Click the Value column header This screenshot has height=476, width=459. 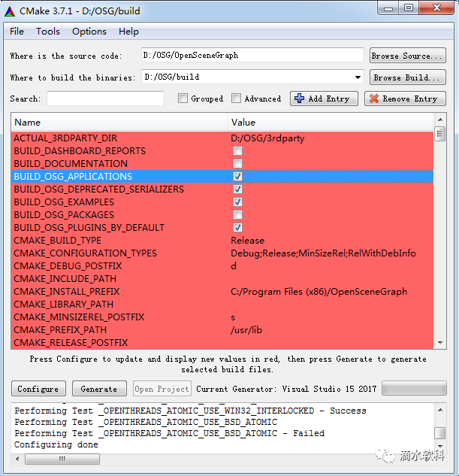[x=331, y=123]
